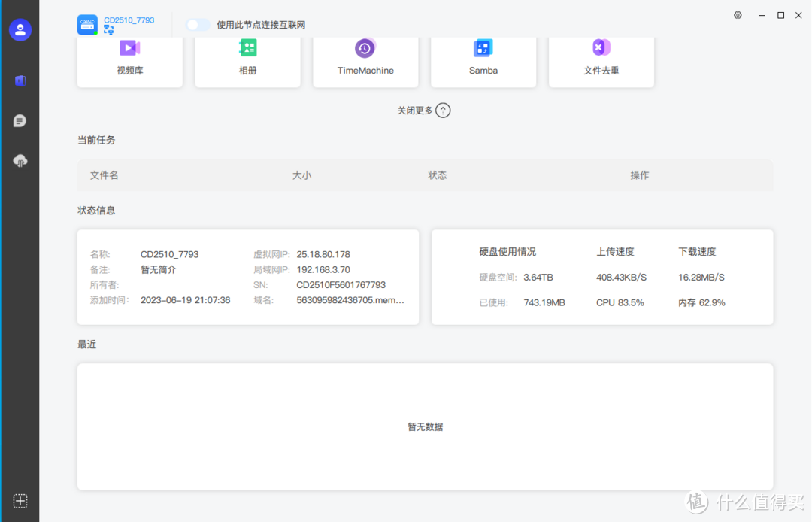Click the 硬盘使用情况 heading
The height and width of the screenshot is (522, 812).
(507, 252)
